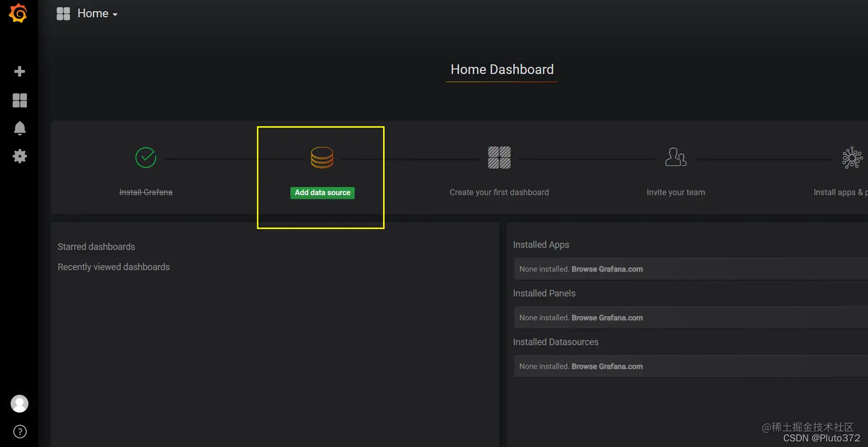Click the dashboard grid icon beside Home
868x447 pixels.
point(63,14)
